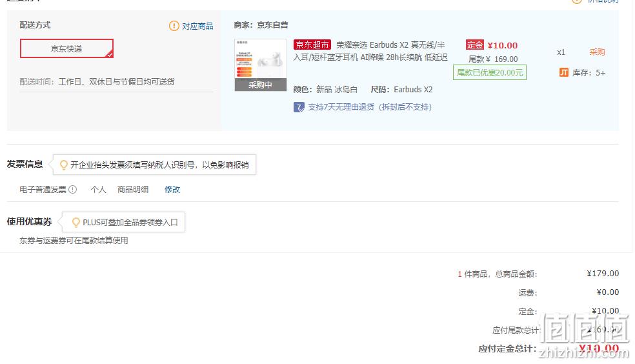Click the lightbulb icon beside PLUS coupon entry
The height and width of the screenshot is (364, 635).
click(x=76, y=222)
